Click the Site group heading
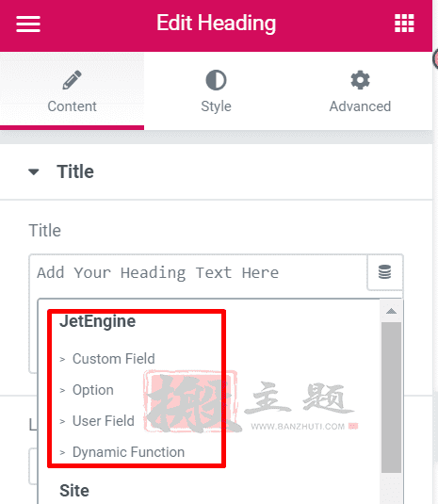Screen dimensions: 438x504 coord(74,491)
